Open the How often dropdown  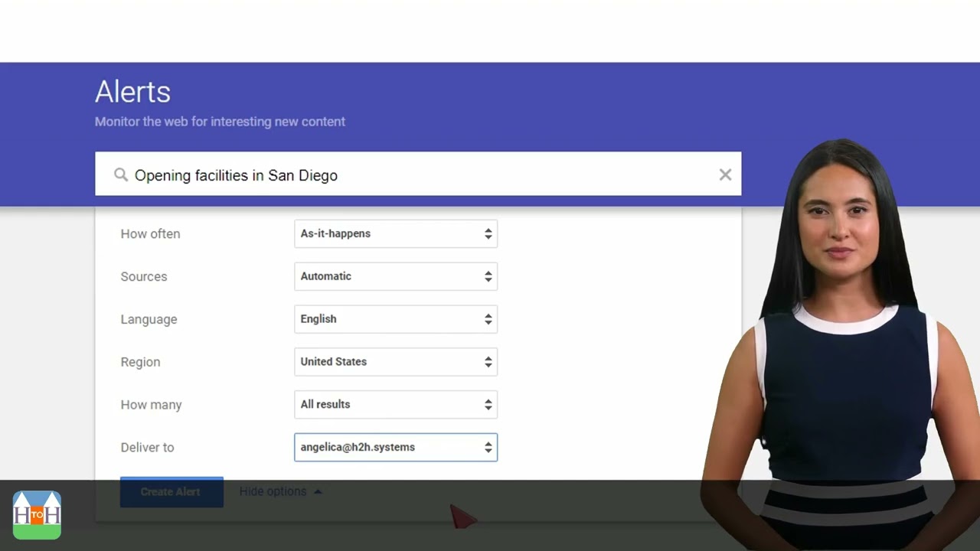[x=396, y=233]
